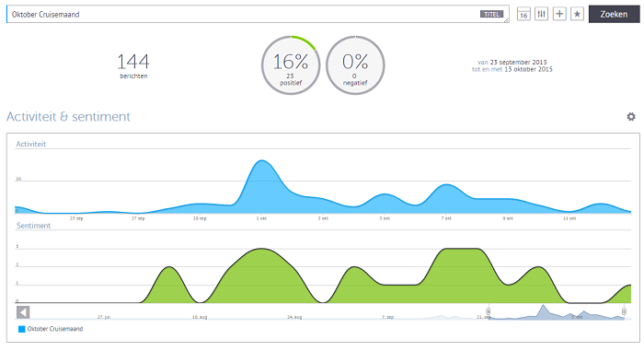Click the '3 okt' axis label
This screenshot has width=644, height=351.
click(x=323, y=218)
